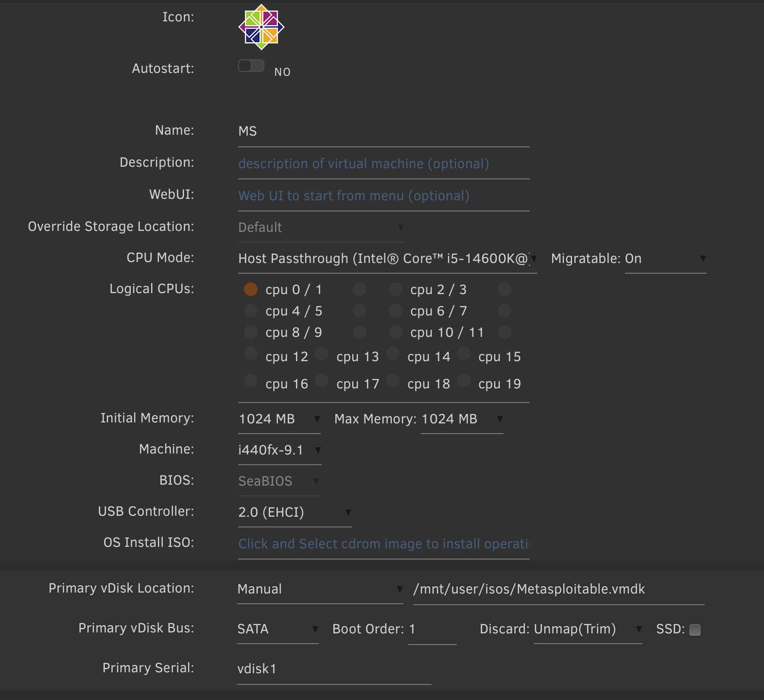764x700 pixels.
Task: Select the cpu 4 checkbox
Action: tap(251, 311)
